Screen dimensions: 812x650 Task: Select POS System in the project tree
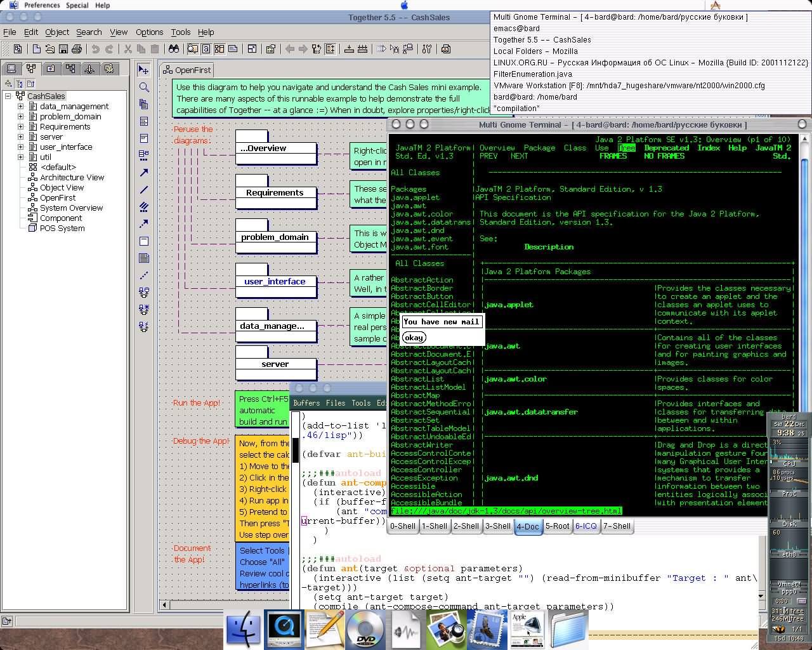(62, 228)
